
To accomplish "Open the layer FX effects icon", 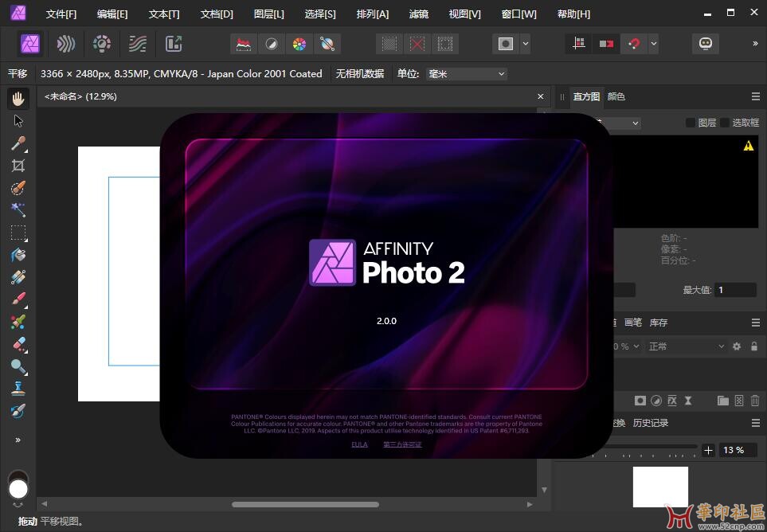I will click(x=672, y=401).
